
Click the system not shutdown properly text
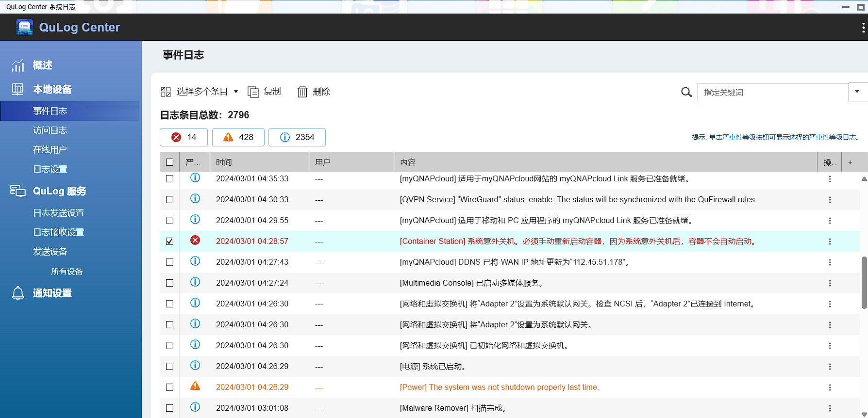click(500, 387)
